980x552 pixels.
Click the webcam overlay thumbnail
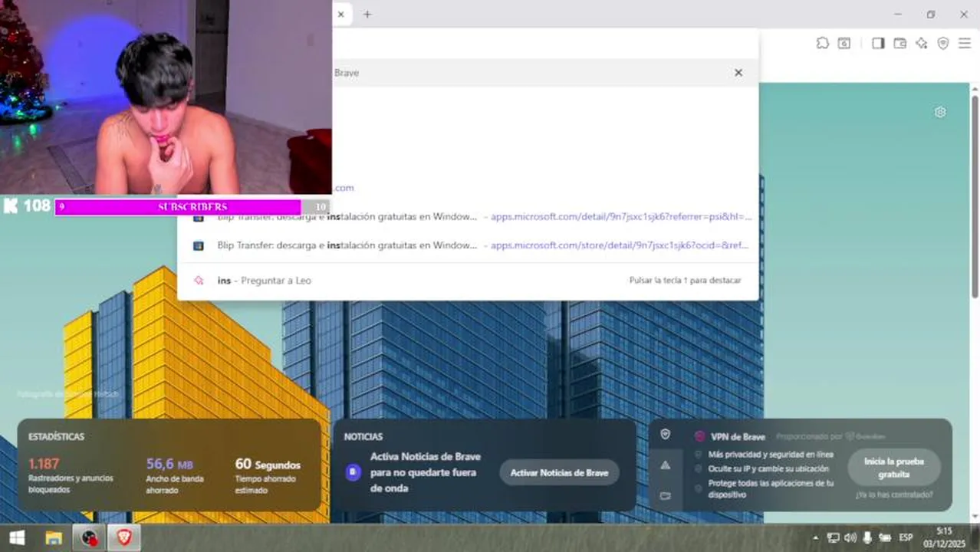click(x=166, y=97)
